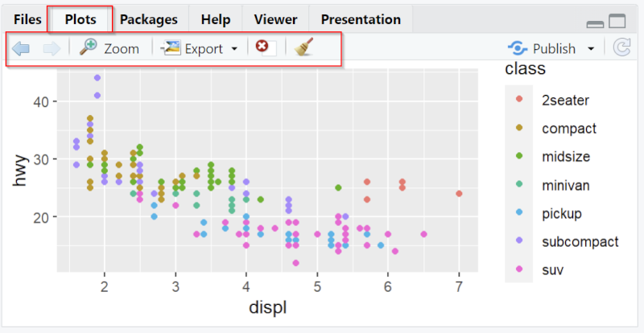This screenshot has height=333, width=644.
Task: Switch to the Packages tab
Action: coord(149,19)
